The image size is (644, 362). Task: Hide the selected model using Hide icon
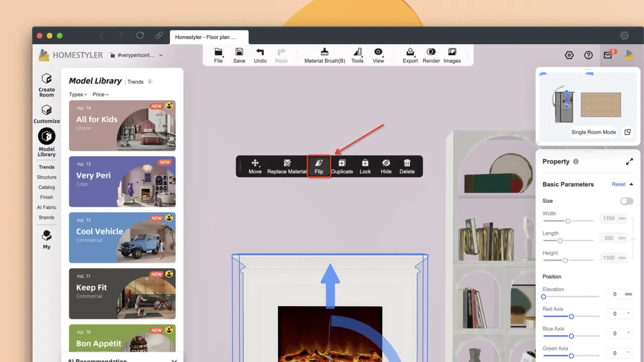pyautogui.click(x=386, y=166)
